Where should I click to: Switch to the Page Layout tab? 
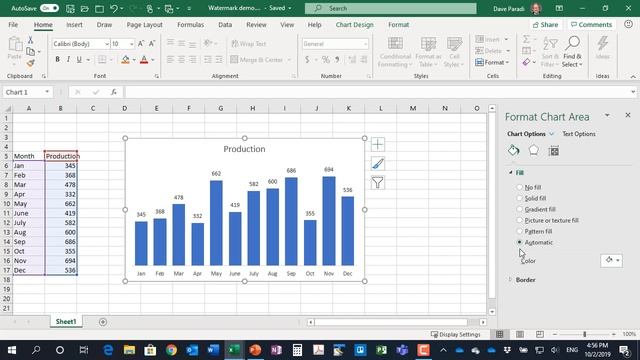[144, 24]
